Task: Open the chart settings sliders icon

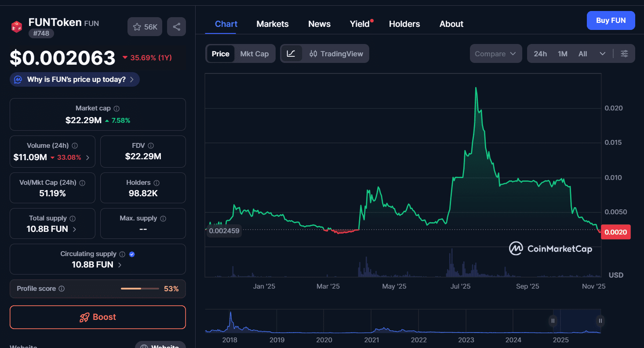Action: [624, 54]
